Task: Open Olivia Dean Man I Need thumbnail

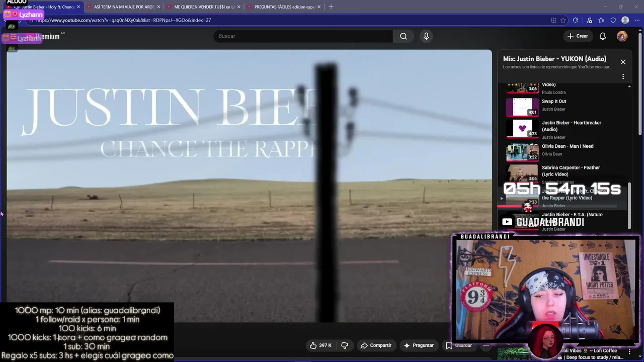Action: click(522, 152)
